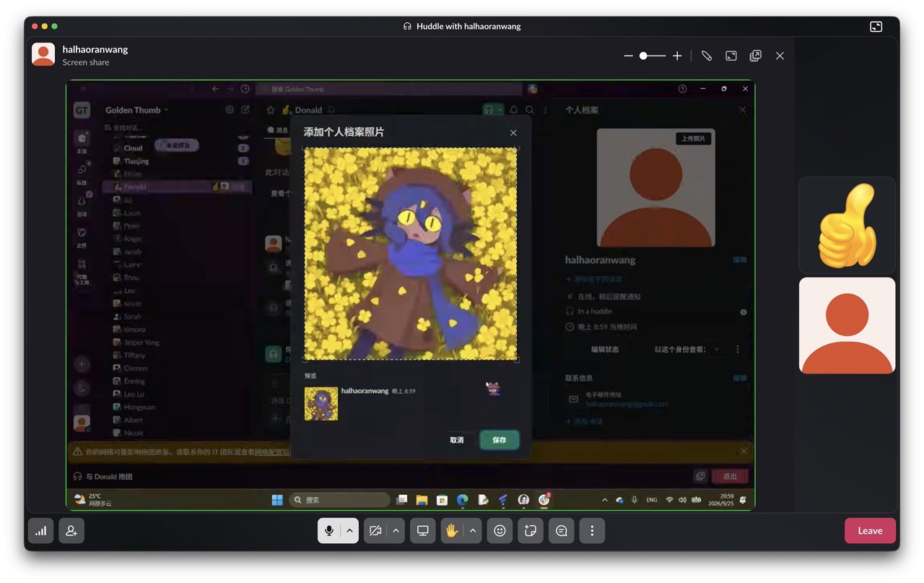The width and height of the screenshot is (924, 583).
Task: Expand camera options arrow
Action: click(x=396, y=531)
